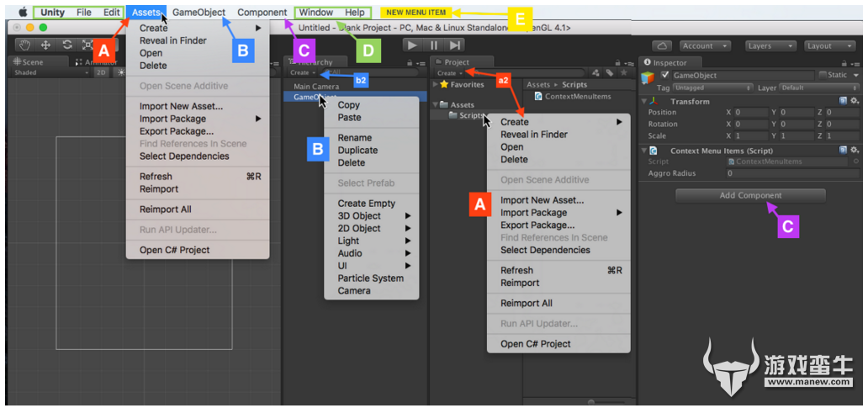This screenshot has height=408, width=868.
Task: Click the Project panel icon size slider
Action: (606, 402)
